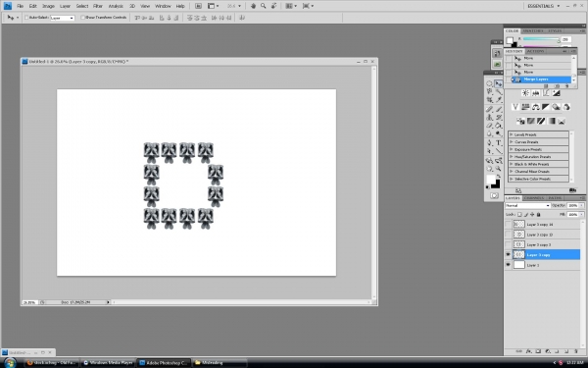The height and width of the screenshot is (368, 588).
Task: Select the Clone Stamp tool
Action: tap(490, 117)
